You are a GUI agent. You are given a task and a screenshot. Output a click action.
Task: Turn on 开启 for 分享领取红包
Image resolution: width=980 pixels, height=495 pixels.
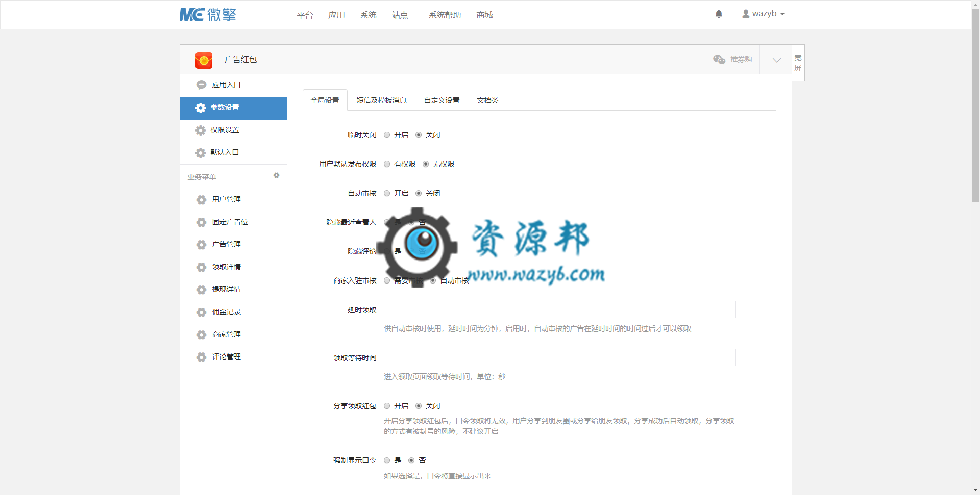(387, 406)
